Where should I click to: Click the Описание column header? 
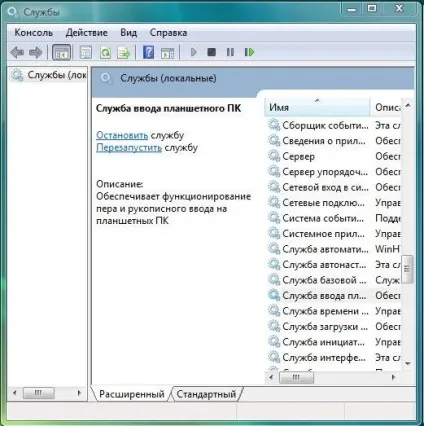pyautogui.click(x=387, y=107)
